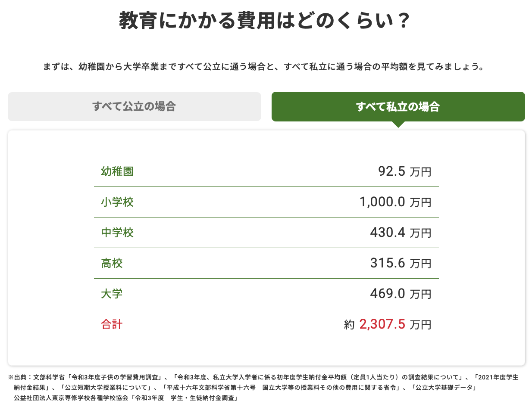Screen dimensions: 532x407
Task: Click the 大学 row label
Action: point(112,294)
